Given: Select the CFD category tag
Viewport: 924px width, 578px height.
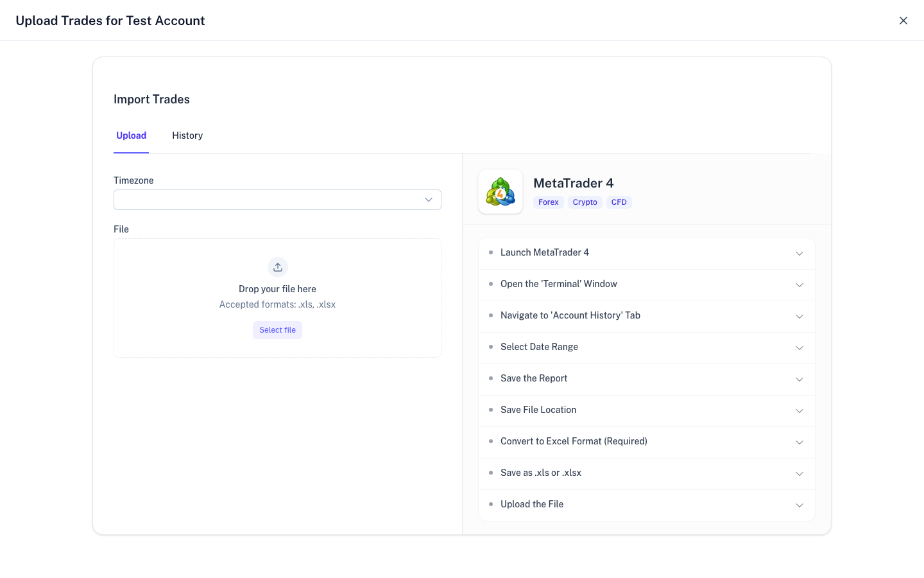Looking at the screenshot, I should 619,202.
